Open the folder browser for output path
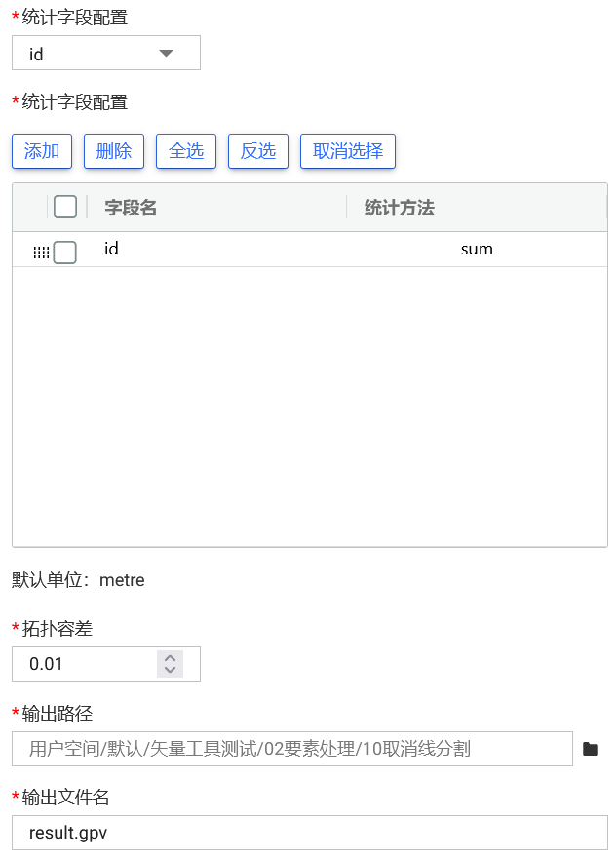 point(590,749)
